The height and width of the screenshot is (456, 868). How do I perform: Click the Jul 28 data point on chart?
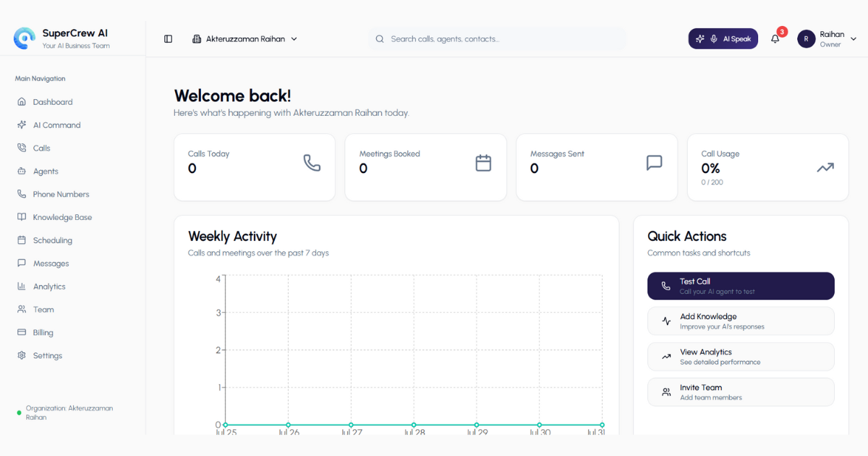click(x=414, y=425)
